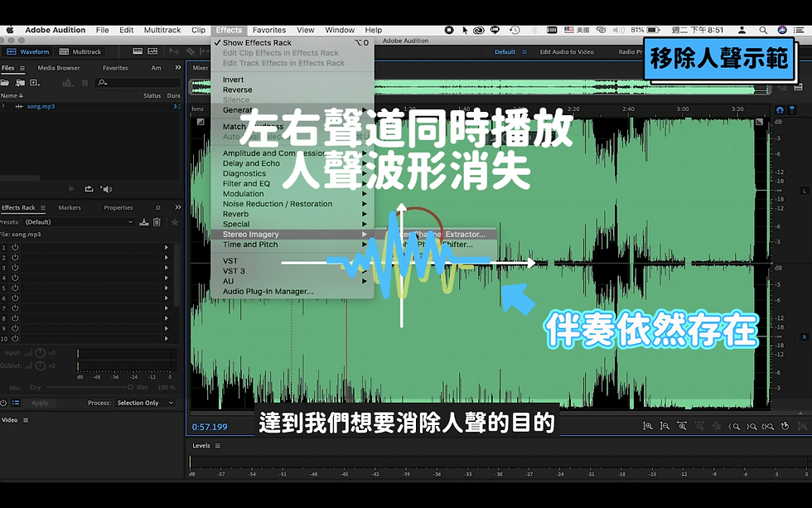This screenshot has height=508, width=812.
Task: Switch to Markers tab
Action: coord(70,208)
